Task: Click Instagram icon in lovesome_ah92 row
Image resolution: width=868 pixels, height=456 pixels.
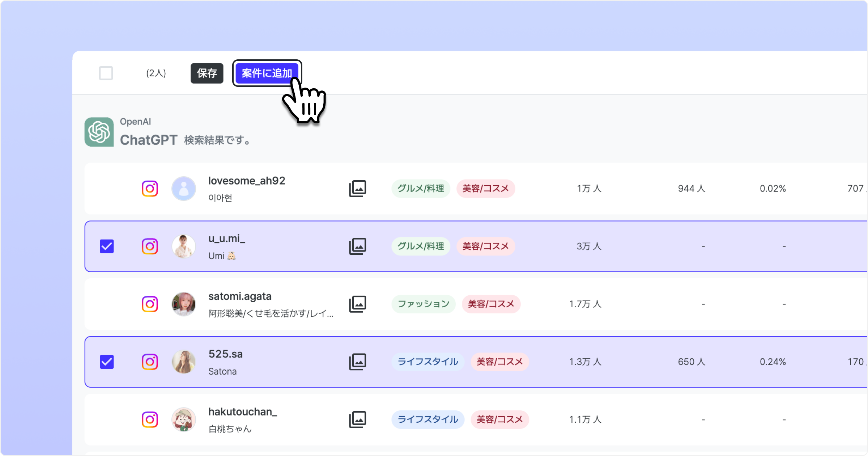Action: (150, 189)
